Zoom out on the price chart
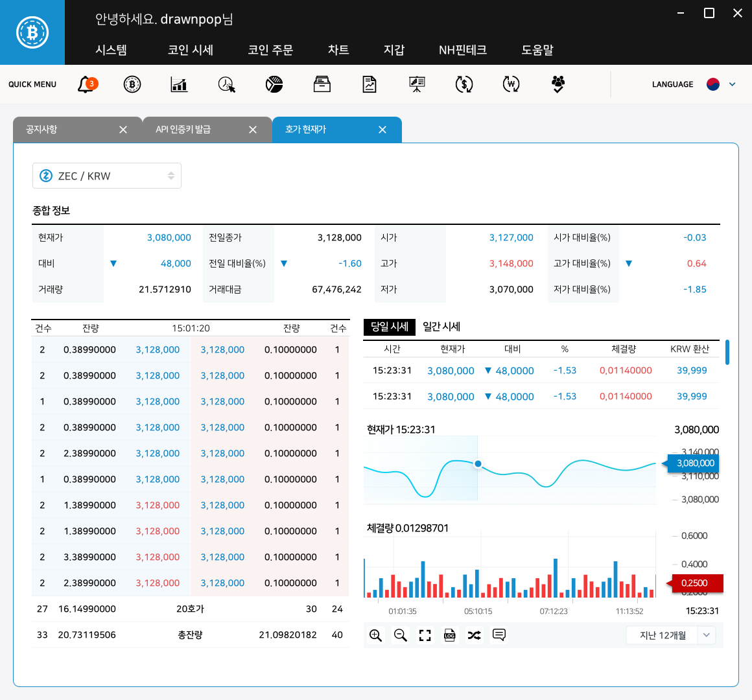Viewport: 752px width, 700px height. coord(401,635)
